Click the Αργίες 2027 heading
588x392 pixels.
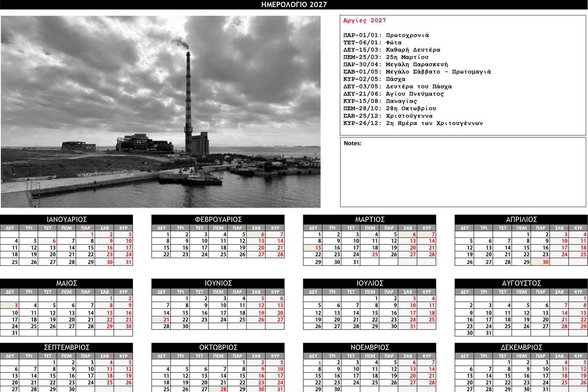[x=365, y=20]
